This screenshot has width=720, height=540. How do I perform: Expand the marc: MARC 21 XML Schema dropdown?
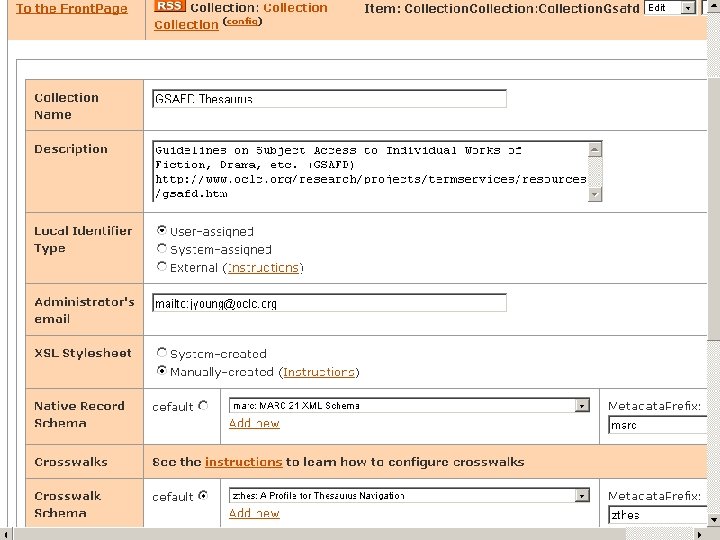[x=582, y=406]
